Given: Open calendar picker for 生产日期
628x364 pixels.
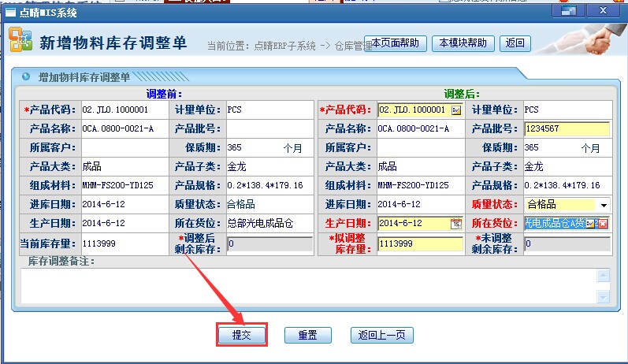Looking at the screenshot, I should pos(455,224).
